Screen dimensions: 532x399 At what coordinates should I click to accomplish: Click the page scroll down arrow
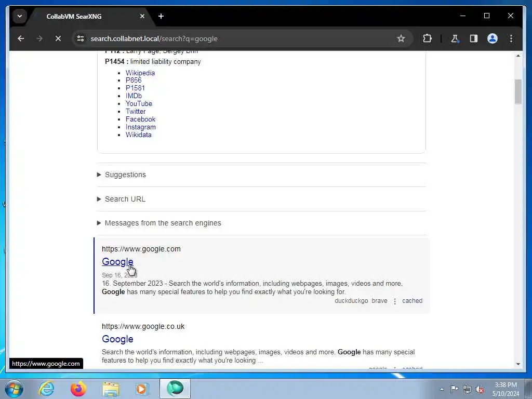click(x=518, y=364)
